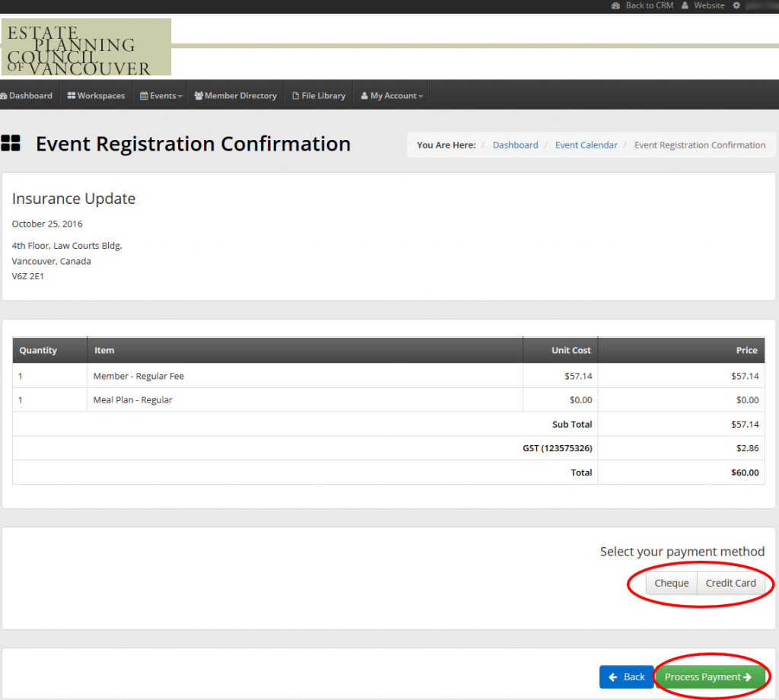Click Dashboard breadcrumb link

click(515, 145)
